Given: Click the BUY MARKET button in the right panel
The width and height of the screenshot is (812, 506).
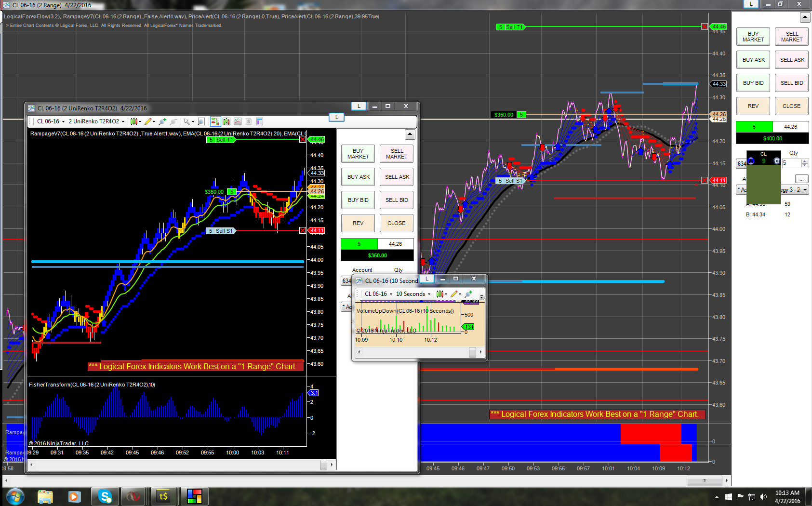Looking at the screenshot, I should point(753,37).
